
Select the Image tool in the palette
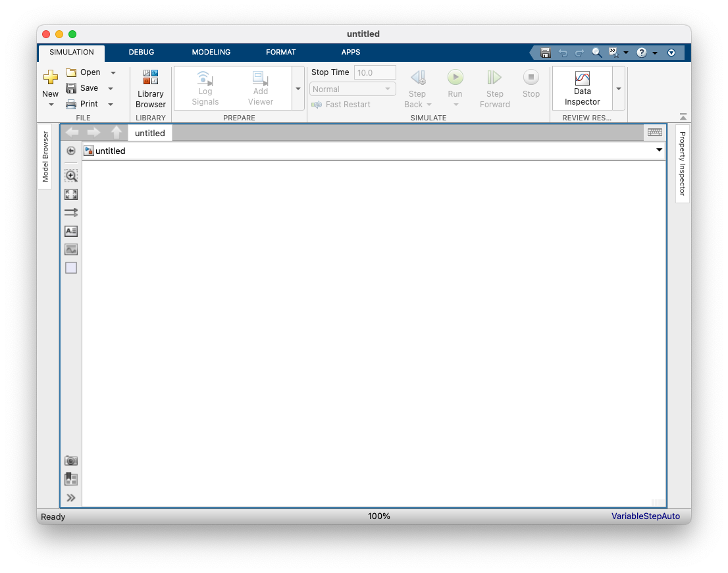click(71, 249)
